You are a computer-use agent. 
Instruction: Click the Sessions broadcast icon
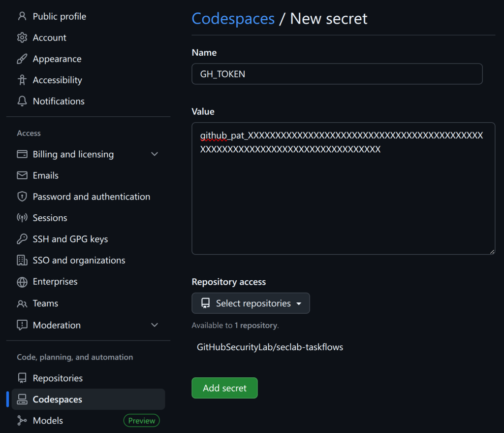(22, 218)
